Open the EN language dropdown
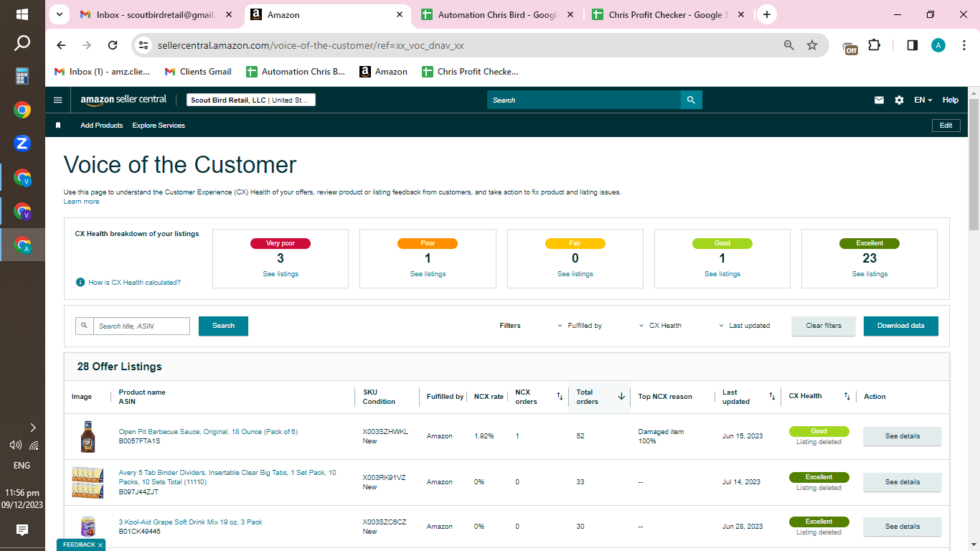 tap(923, 100)
